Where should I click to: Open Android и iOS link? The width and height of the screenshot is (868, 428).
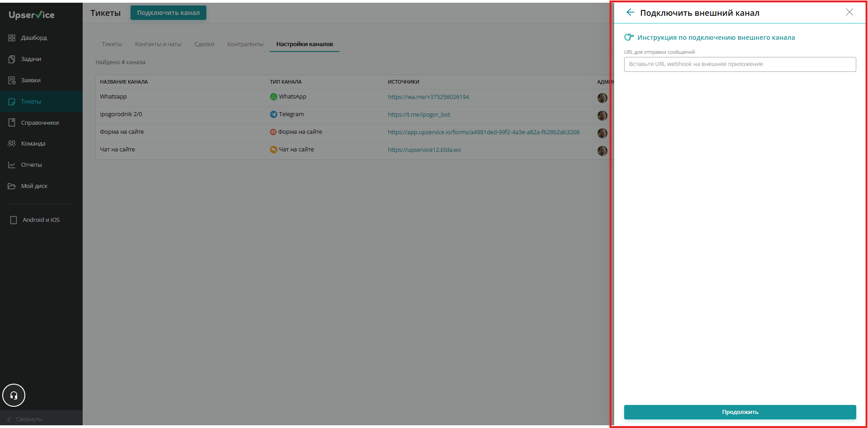click(x=41, y=220)
